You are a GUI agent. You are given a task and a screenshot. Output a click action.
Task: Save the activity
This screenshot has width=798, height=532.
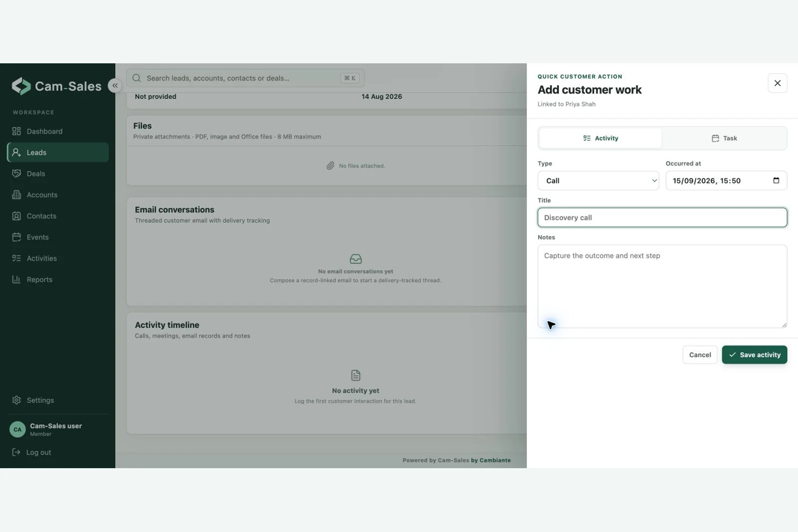pyautogui.click(x=754, y=355)
